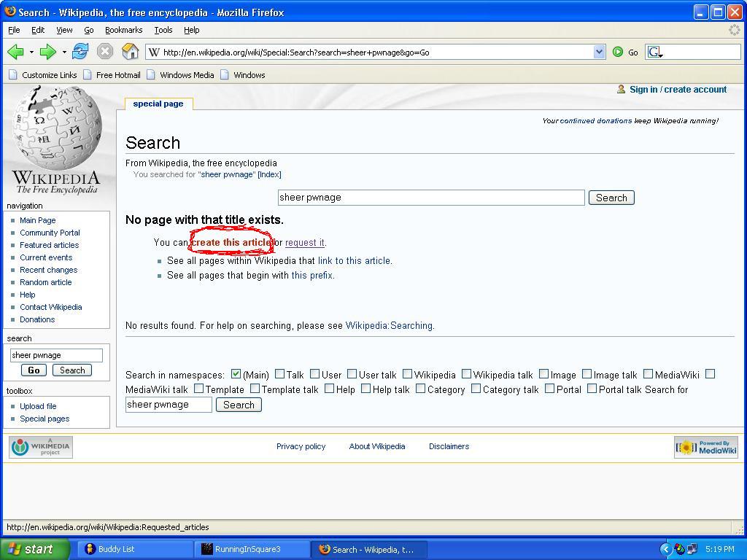The image size is (747, 560).
Task: Enable the Portal namespace checkbox
Action: pyautogui.click(x=549, y=389)
